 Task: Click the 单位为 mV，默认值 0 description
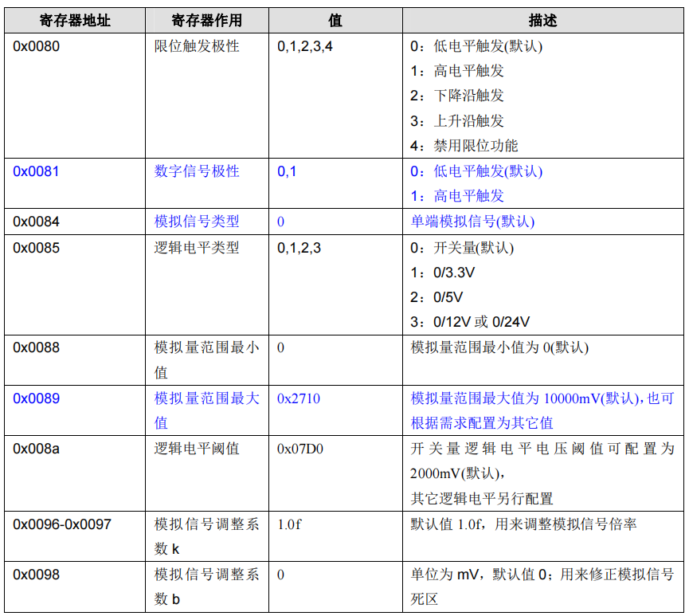[479, 575]
